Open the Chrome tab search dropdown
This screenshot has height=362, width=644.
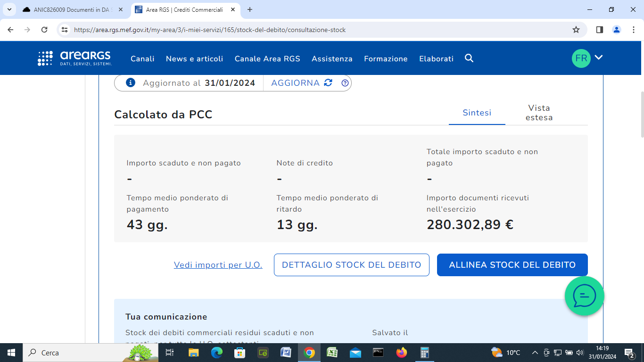click(9, 9)
